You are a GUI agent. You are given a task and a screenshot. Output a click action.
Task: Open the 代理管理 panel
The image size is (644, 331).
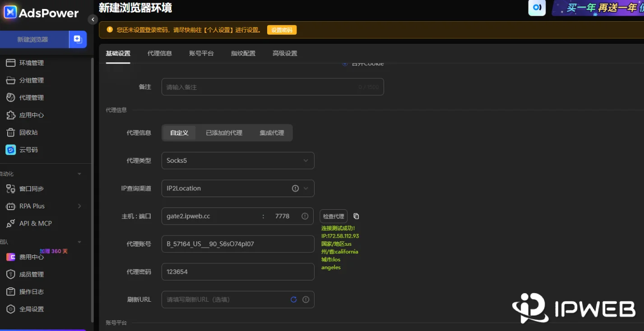tap(31, 97)
